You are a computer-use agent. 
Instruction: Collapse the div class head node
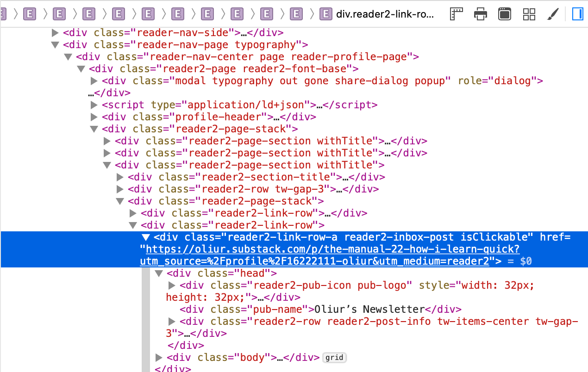(159, 273)
